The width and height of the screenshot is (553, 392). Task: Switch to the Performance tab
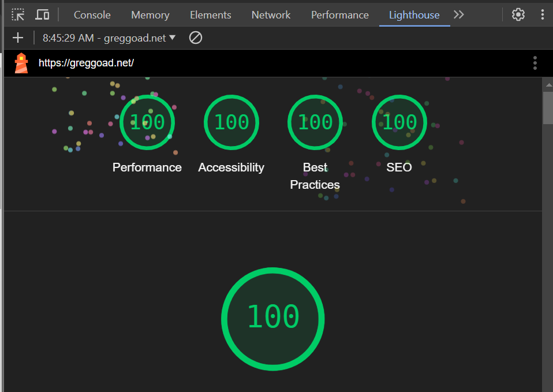(x=339, y=14)
